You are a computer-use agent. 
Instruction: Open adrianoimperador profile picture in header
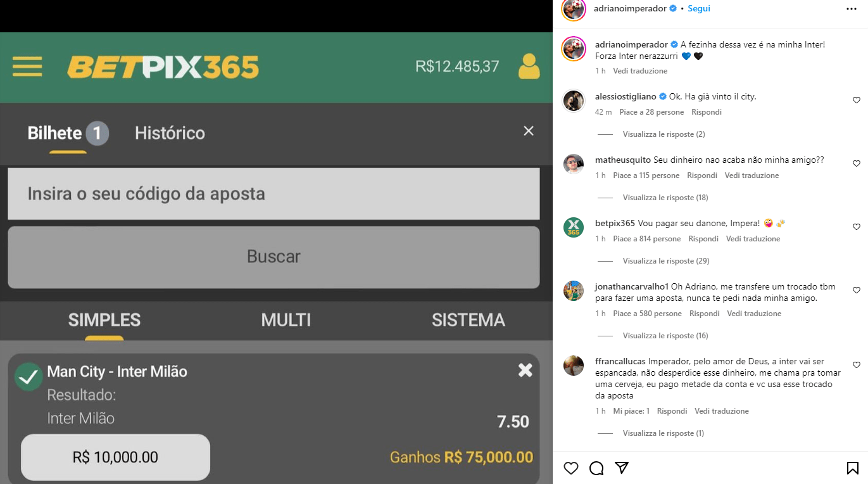(x=574, y=9)
